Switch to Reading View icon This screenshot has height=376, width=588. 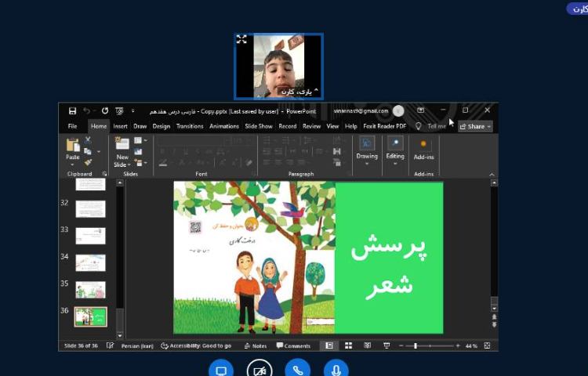pos(368,345)
